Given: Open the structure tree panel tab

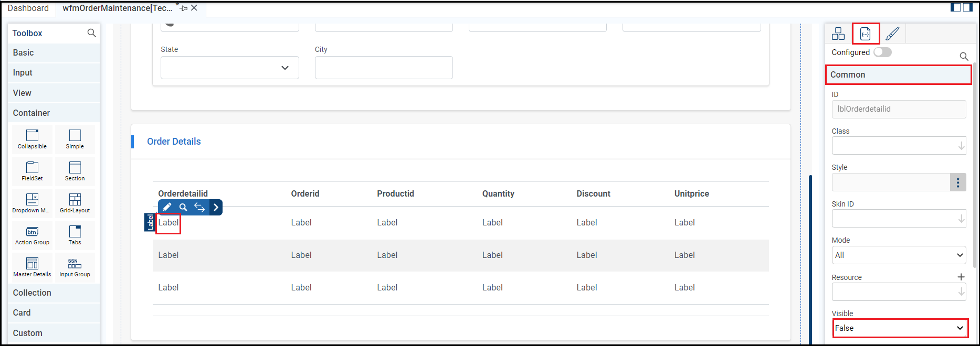Looking at the screenshot, I should 838,34.
